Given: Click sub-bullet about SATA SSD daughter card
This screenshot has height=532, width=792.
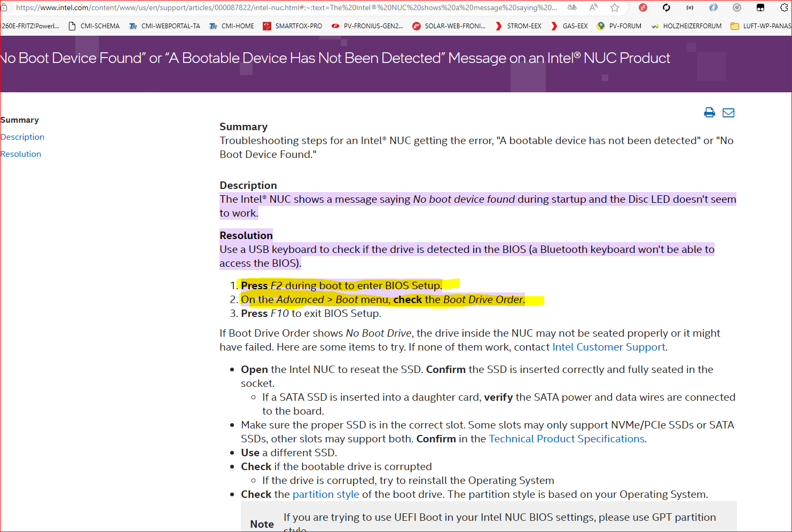Looking at the screenshot, I should (499, 404).
